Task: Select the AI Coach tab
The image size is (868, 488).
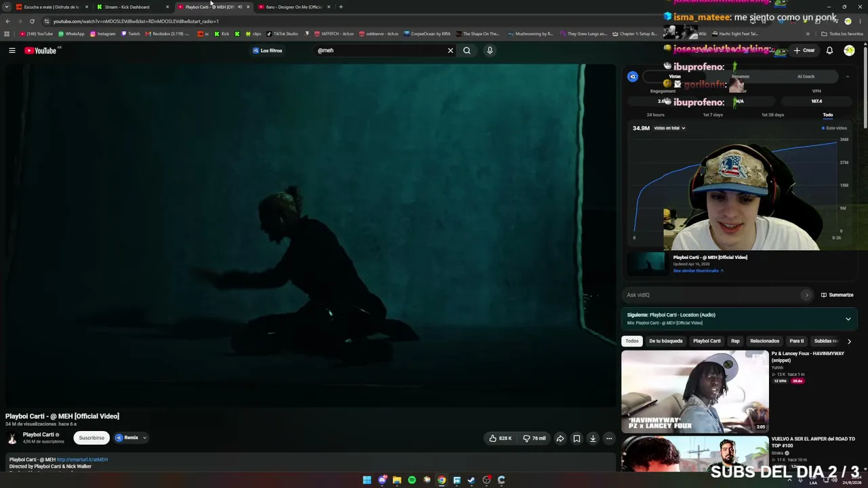Action: click(806, 77)
